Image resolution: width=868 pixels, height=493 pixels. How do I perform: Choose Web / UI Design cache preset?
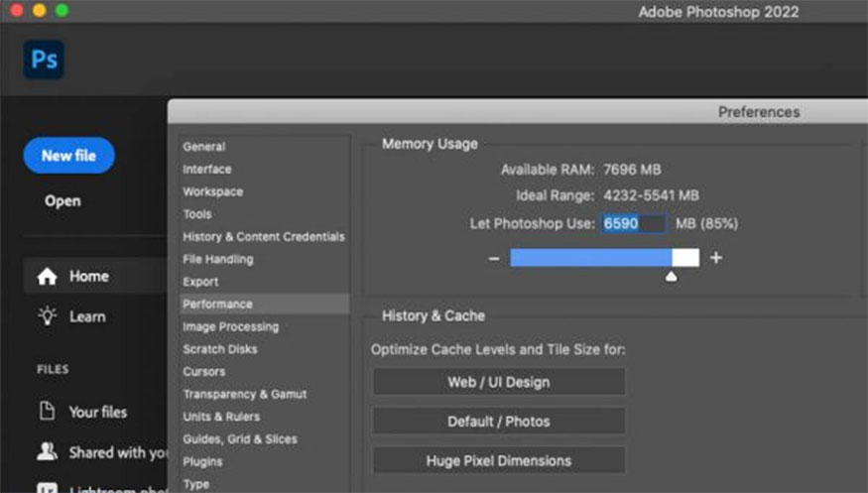498,382
